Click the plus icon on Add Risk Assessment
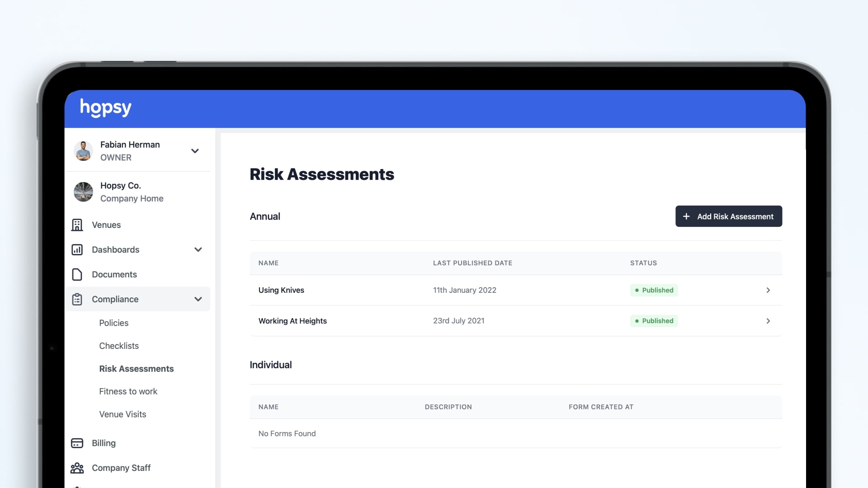The height and width of the screenshot is (488, 868). (687, 216)
